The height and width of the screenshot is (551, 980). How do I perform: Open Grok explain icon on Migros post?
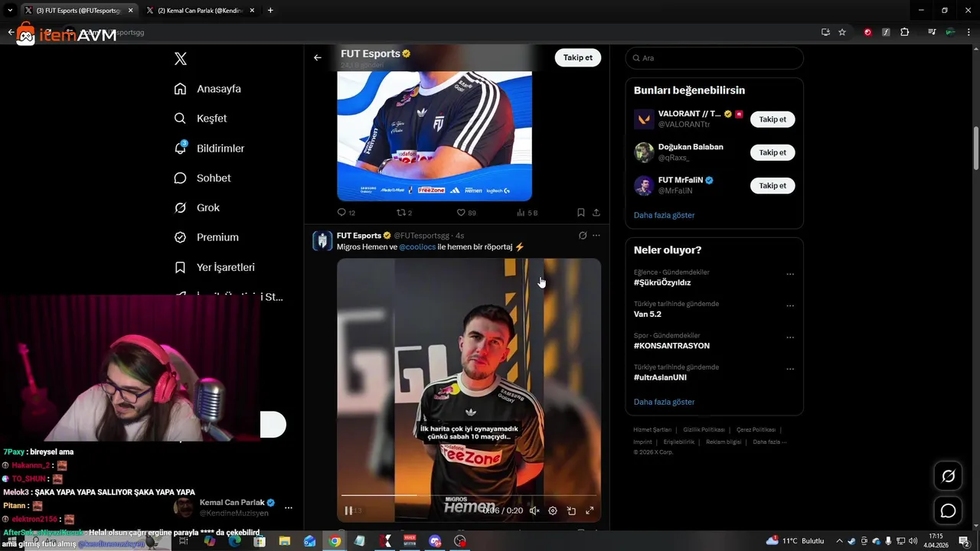(583, 236)
